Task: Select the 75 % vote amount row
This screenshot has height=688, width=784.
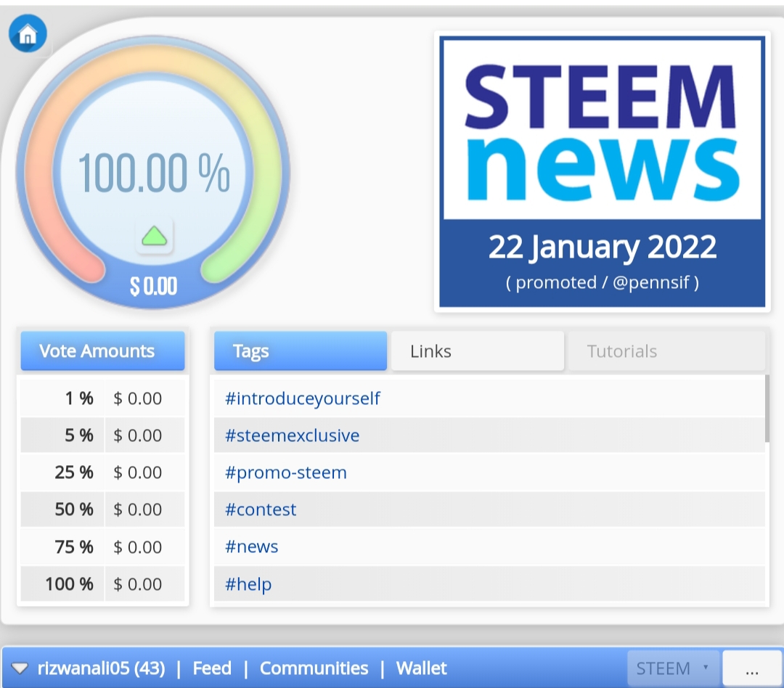Action: coord(102,546)
